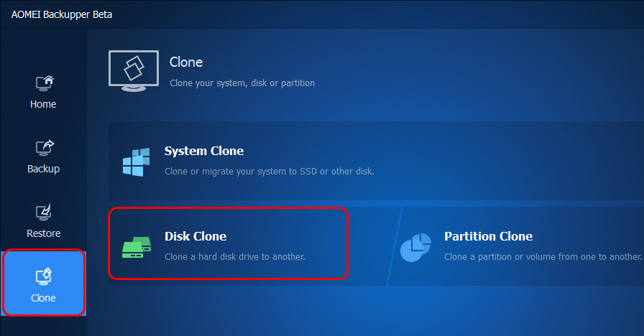Click "Clone or migrate your system" description

coord(269,172)
